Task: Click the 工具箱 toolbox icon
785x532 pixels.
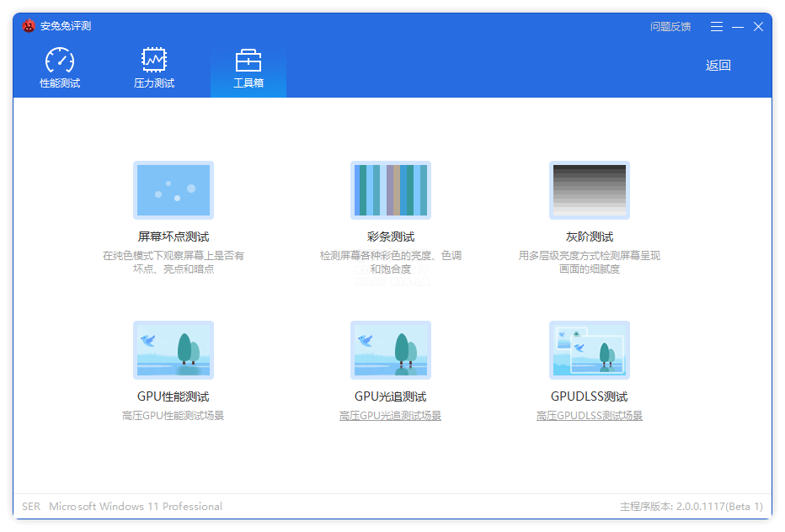Action: click(248, 61)
